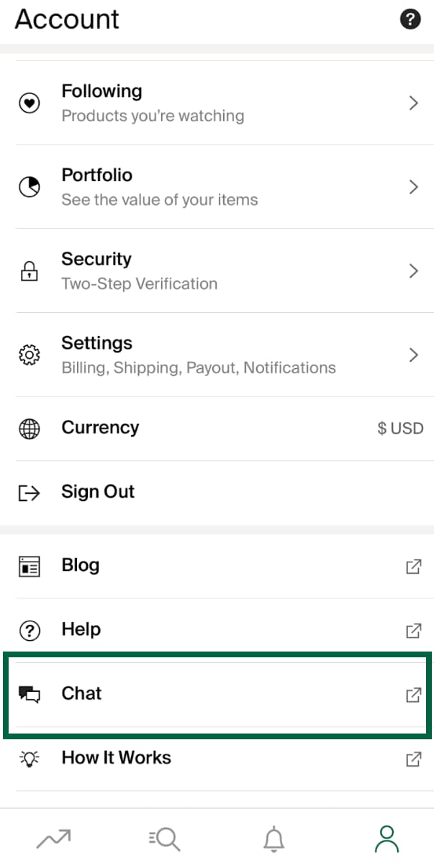Tap the Chat speech bubbles icon
The width and height of the screenshot is (434, 868).
click(x=29, y=694)
